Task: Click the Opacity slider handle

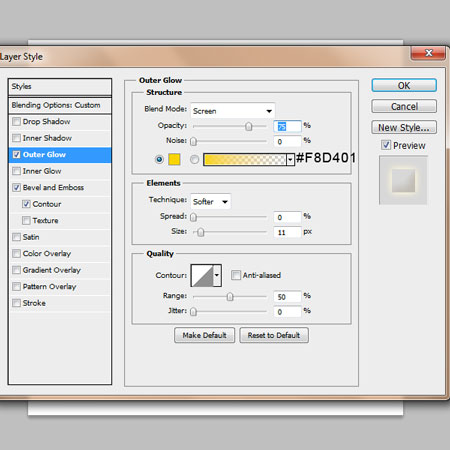Action: click(x=249, y=126)
